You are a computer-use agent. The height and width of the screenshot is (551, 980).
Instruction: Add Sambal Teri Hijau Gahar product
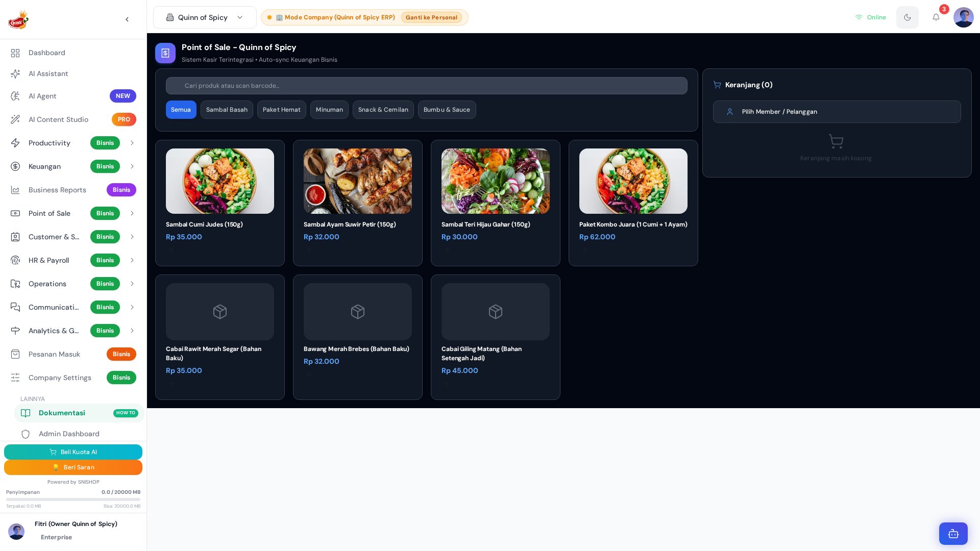(496, 203)
